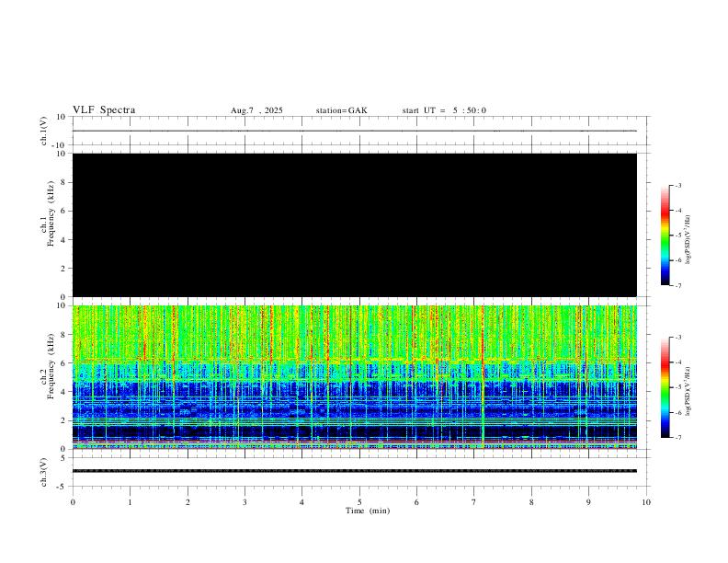Click time axis tick label '7'
This screenshot has height=563, width=728.
point(474,502)
